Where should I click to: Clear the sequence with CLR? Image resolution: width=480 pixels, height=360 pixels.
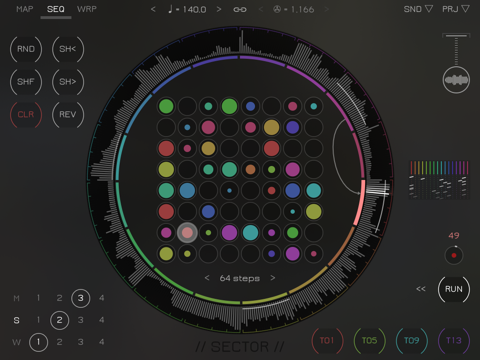click(x=26, y=115)
